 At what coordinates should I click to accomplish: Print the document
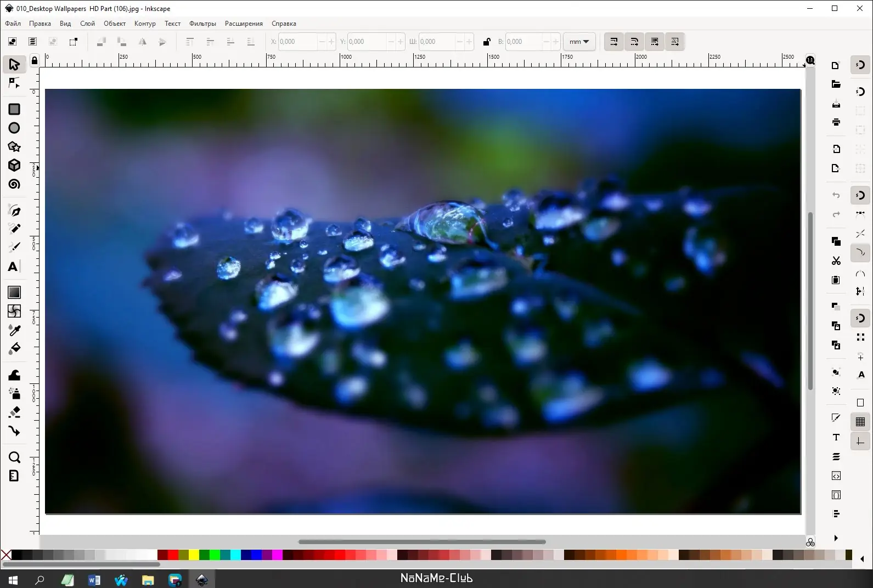coord(836,122)
